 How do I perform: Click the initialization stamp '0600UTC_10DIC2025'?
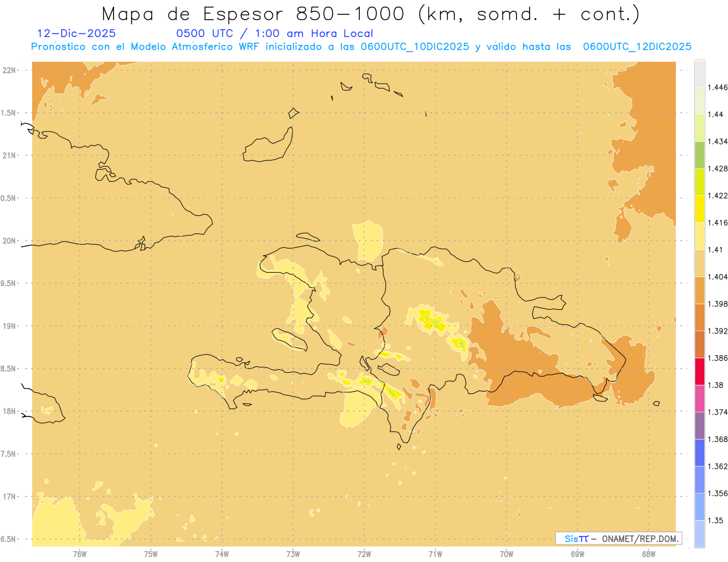coord(415,47)
